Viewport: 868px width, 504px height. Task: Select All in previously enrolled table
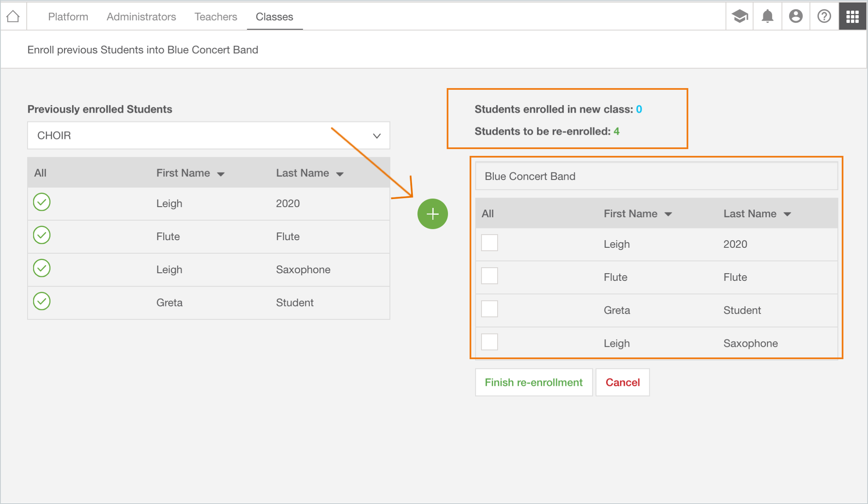click(40, 173)
